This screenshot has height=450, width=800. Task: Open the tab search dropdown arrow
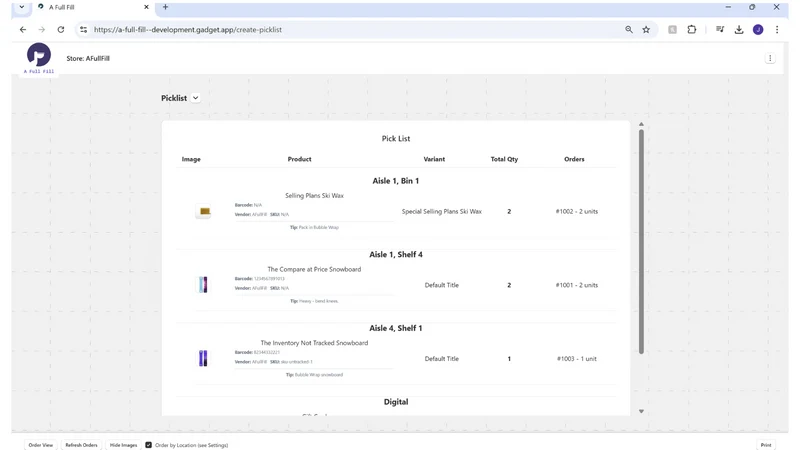(22, 7)
